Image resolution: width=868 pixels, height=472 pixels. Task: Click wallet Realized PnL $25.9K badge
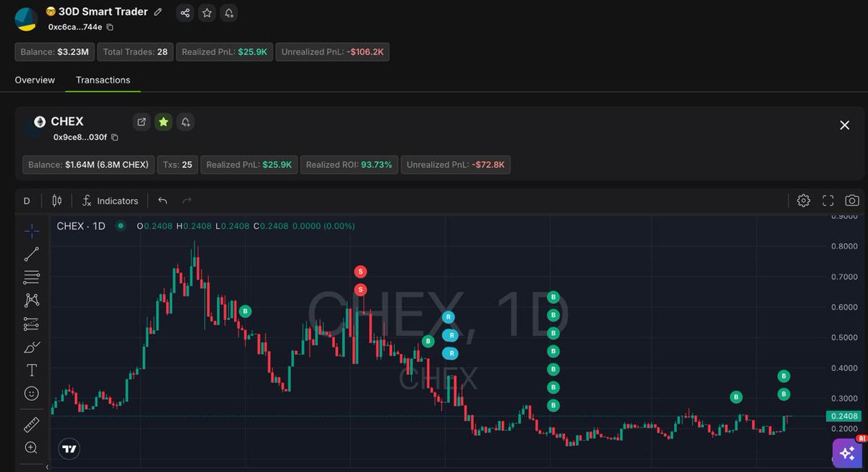pyautogui.click(x=224, y=52)
